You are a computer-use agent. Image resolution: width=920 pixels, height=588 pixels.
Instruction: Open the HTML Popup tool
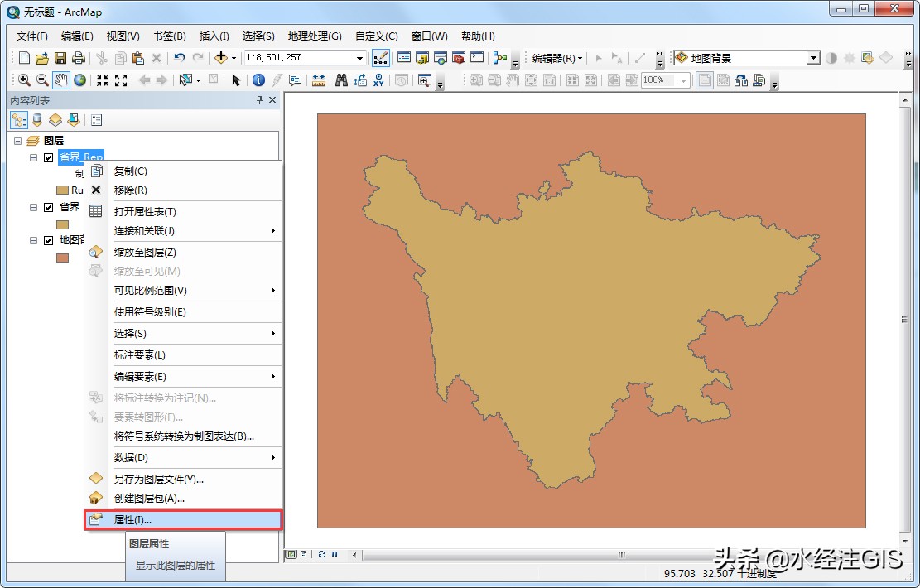click(295, 80)
